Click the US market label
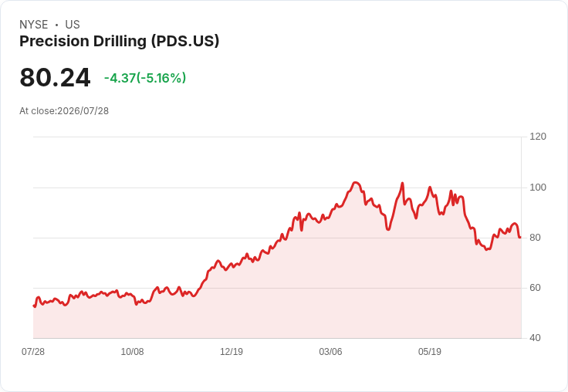Screen dimensions: 568x392 (x=73, y=25)
